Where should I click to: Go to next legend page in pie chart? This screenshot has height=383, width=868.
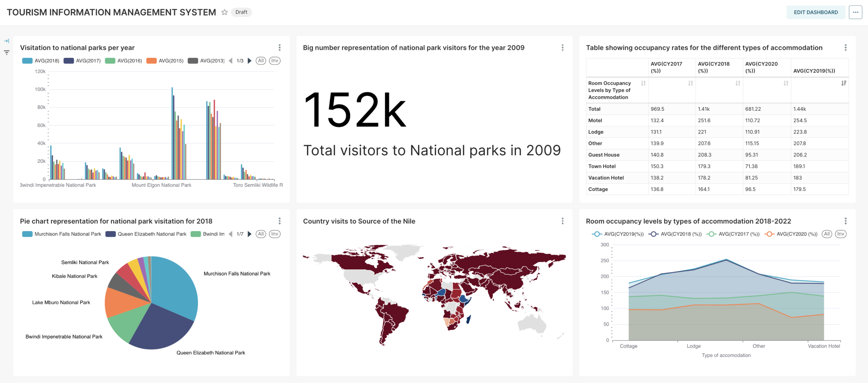(250, 234)
